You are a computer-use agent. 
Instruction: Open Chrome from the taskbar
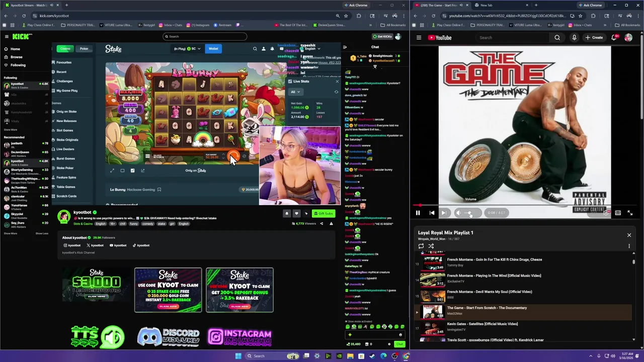click(406, 356)
